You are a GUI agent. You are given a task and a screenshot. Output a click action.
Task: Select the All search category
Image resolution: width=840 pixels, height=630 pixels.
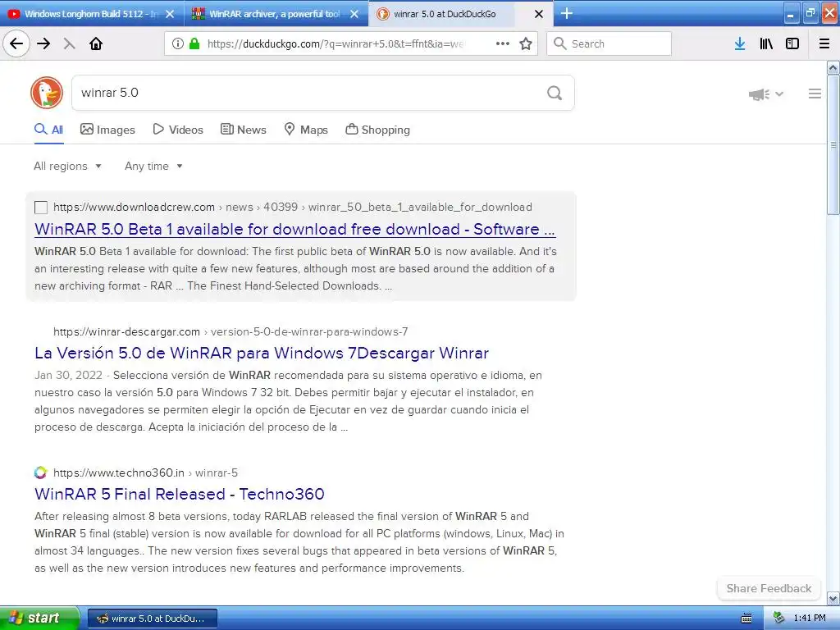click(48, 130)
